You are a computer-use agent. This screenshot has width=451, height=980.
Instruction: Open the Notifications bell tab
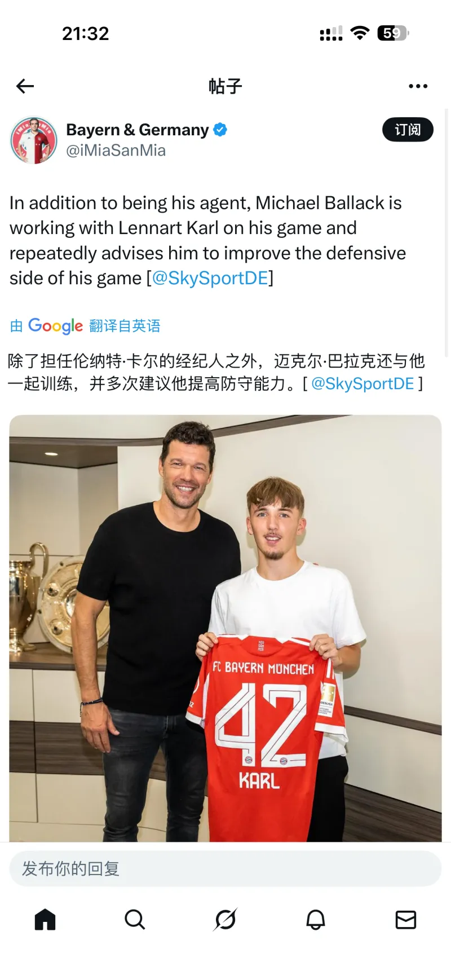[x=316, y=920]
